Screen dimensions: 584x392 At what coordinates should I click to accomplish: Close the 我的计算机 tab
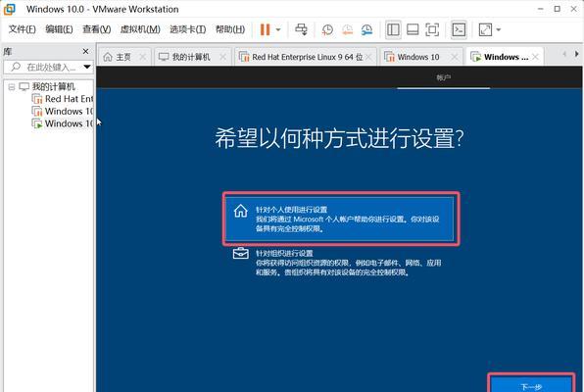click(222, 57)
